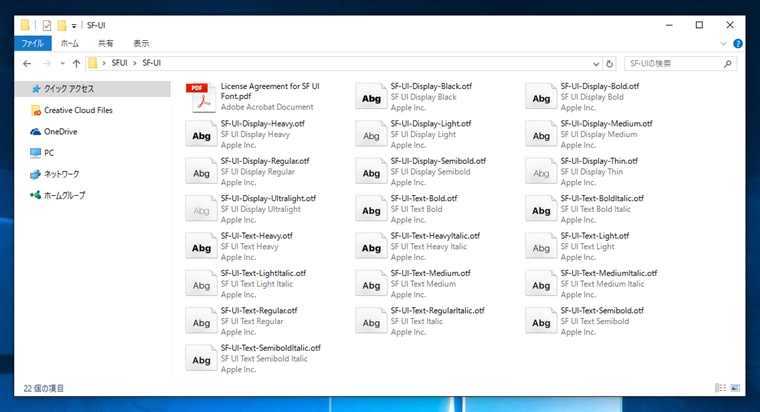Click the new folder quick access icon

(x=62, y=25)
